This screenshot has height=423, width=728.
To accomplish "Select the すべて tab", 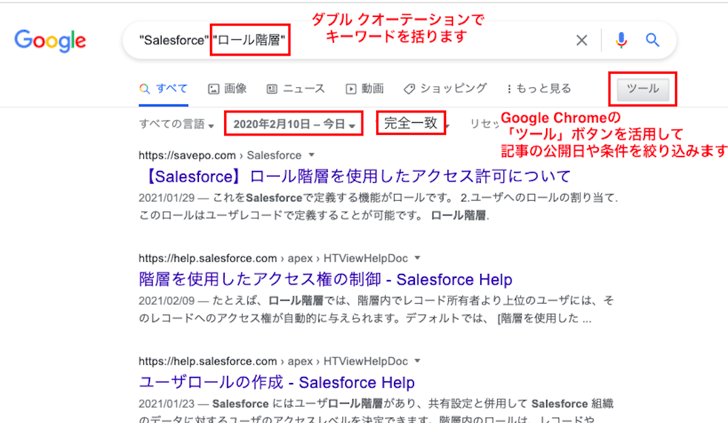I will 163,89.
